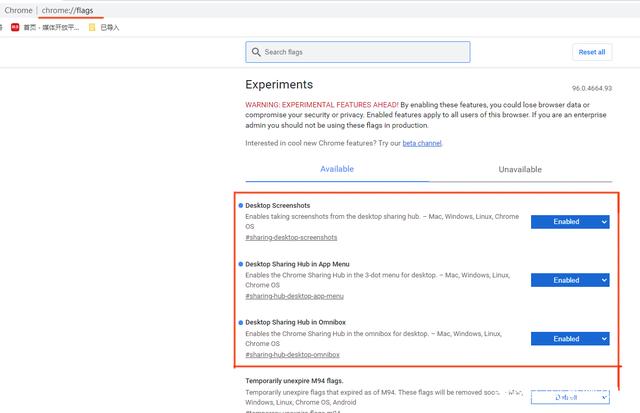Click the Reset all button

point(592,52)
